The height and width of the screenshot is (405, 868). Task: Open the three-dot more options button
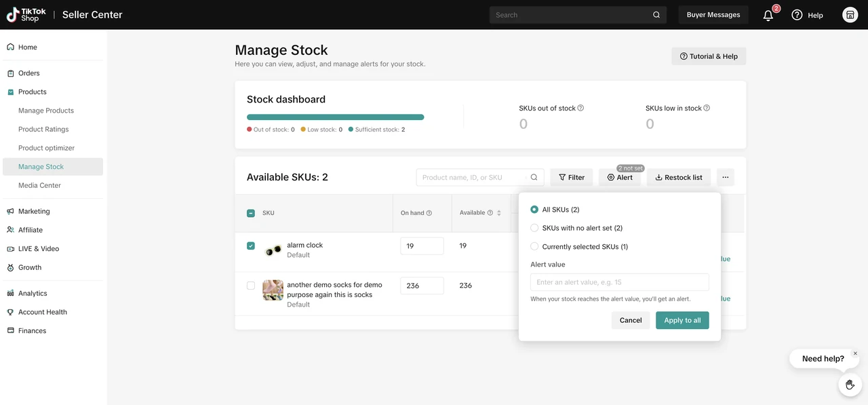[x=725, y=177]
